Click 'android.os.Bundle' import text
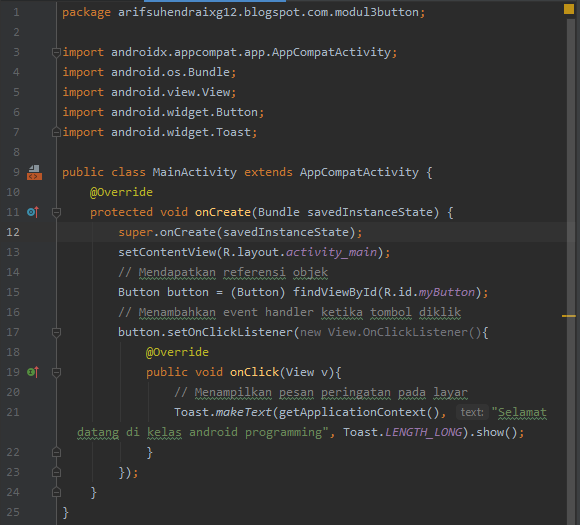580x525 pixels. click(170, 72)
